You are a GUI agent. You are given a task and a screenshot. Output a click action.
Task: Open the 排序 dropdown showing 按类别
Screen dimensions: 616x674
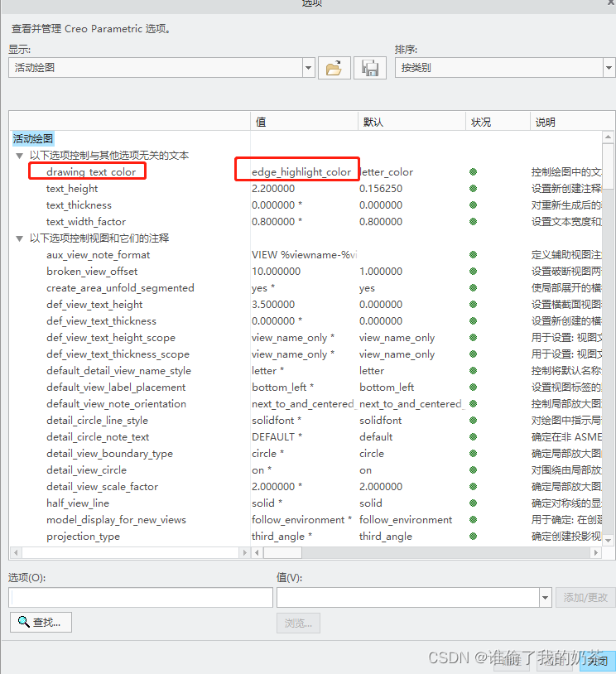click(609, 68)
